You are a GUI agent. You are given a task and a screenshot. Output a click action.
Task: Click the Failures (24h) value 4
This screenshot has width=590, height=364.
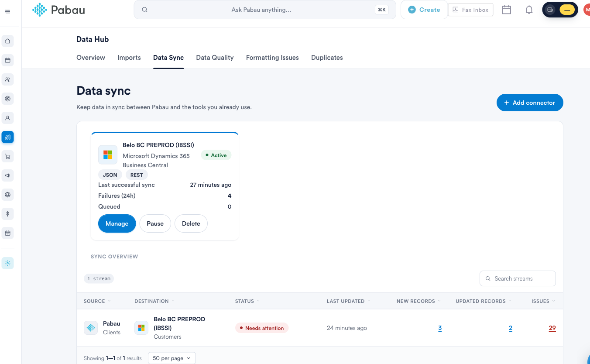tap(230, 196)
